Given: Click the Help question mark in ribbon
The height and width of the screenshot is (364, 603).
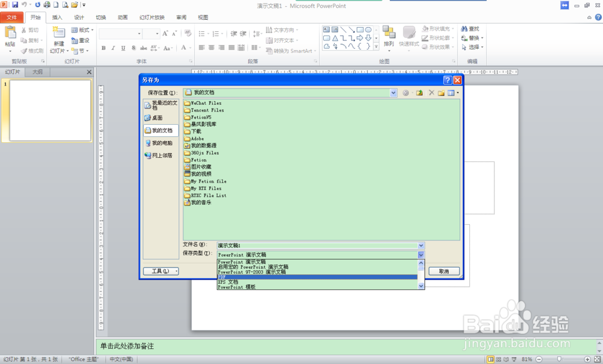Looking at the screenshot, I should 598,17.
